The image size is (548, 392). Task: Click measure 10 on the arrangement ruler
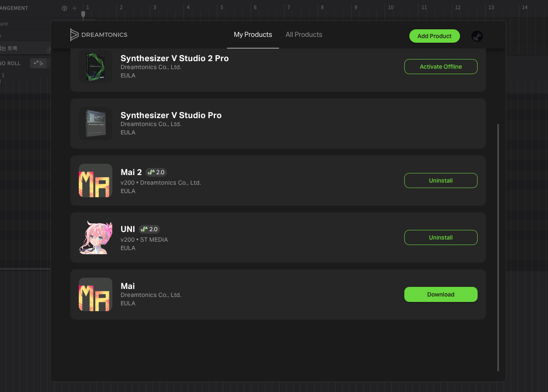[x=390, y=7]
